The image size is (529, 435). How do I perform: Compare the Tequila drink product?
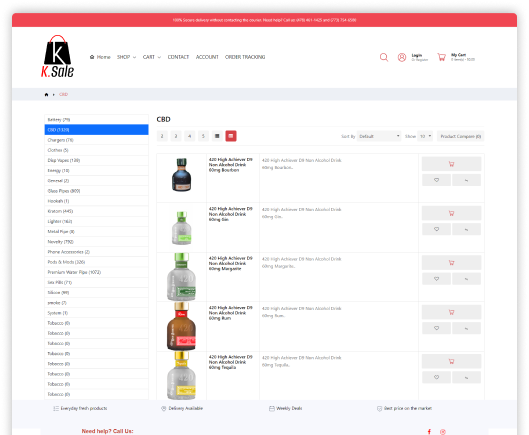466,377
